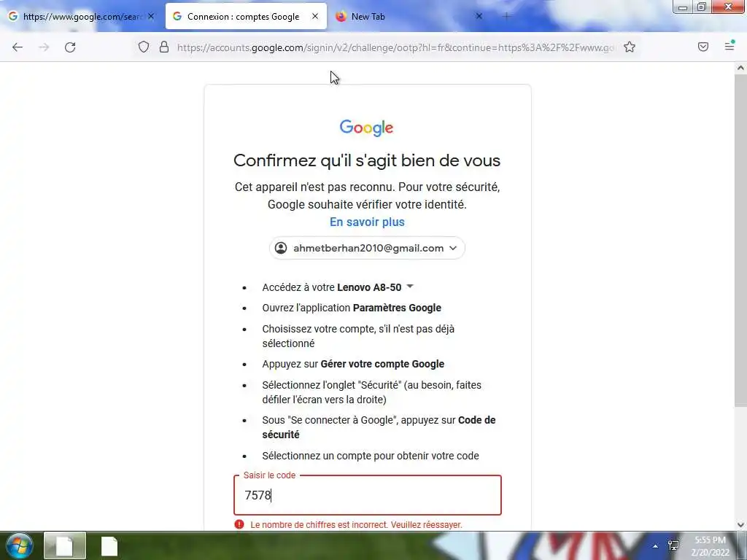
Task: Click the heading Confirmez qu'il s'agit bien de vous
Action: pos(367,160)
